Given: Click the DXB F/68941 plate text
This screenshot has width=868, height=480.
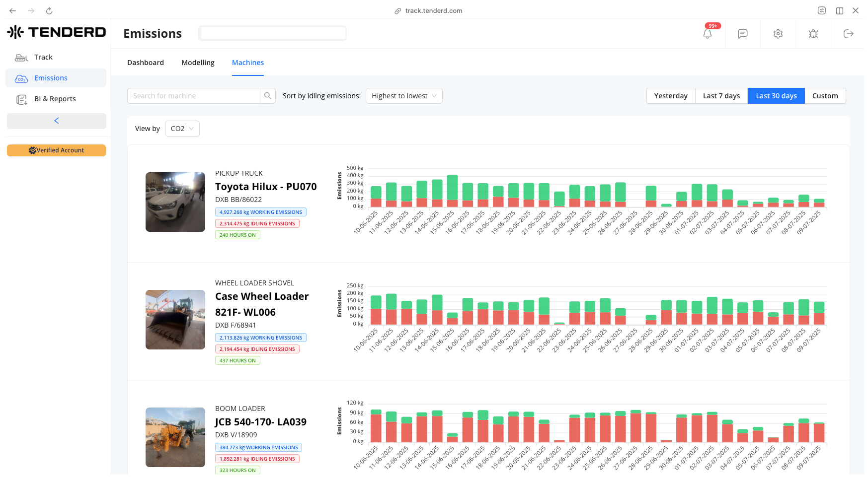Looking at the screenshot, I should coord(236,325).
